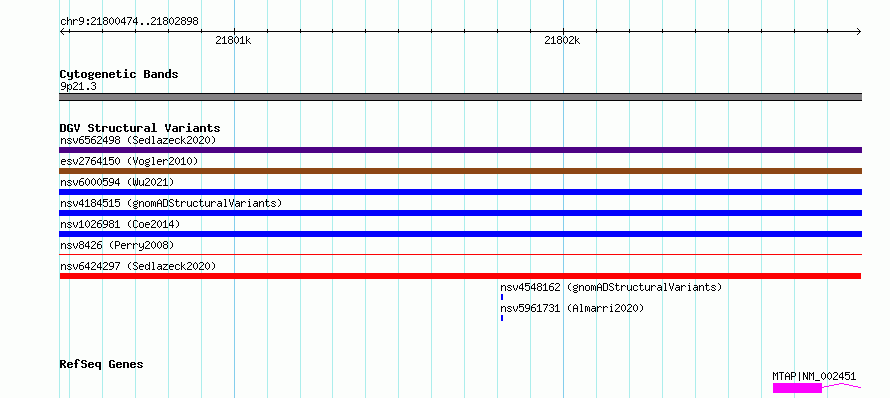
Task: Select the magenta MTAP exon block
Action: click(x=797, y=388)
